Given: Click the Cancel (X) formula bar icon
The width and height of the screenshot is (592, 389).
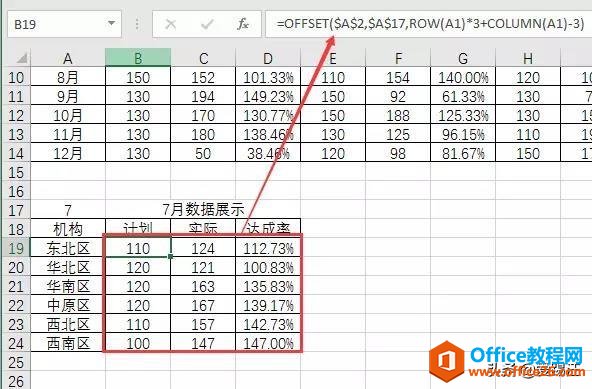Looking at the screenshot, I should [x=171, y=25].
